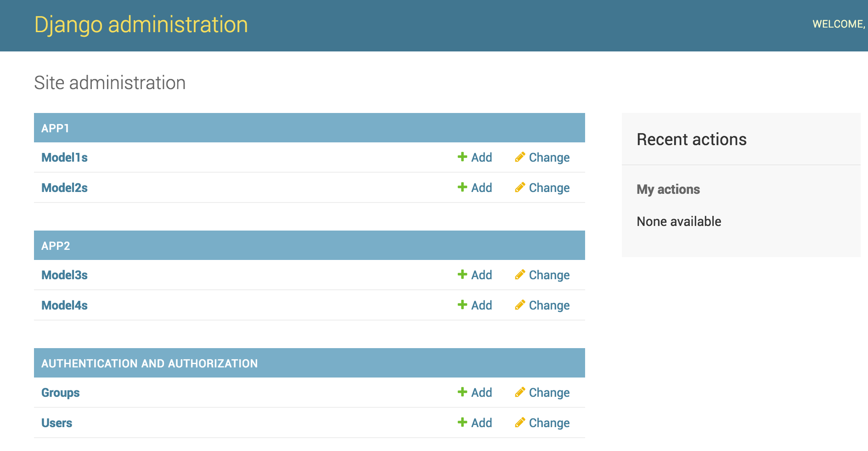Click the Change text link for Model2s

pyautogui.click(x=549, y=188)
